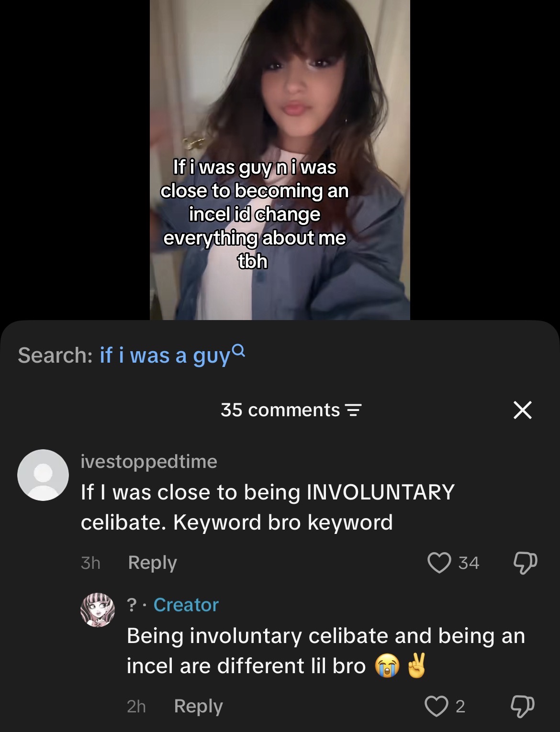Dislike the Creator's reply
This screenshot has width=560, height=732.
523,707
